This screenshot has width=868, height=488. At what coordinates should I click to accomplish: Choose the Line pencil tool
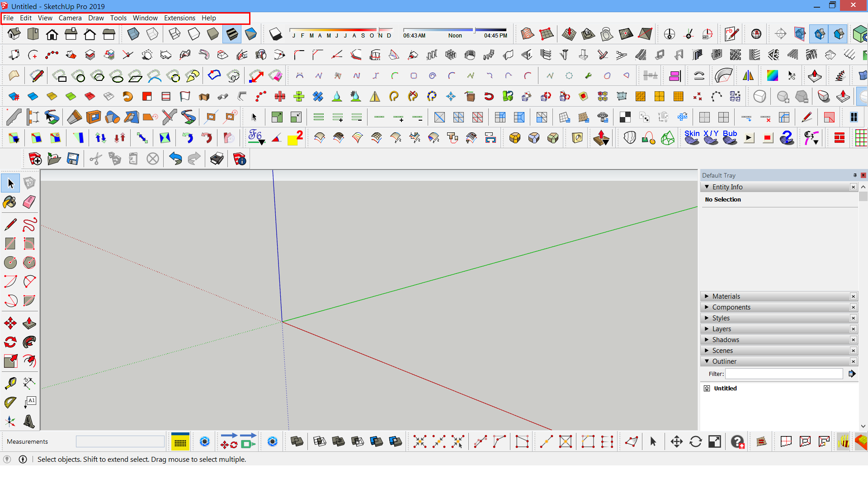pos(10,224)
